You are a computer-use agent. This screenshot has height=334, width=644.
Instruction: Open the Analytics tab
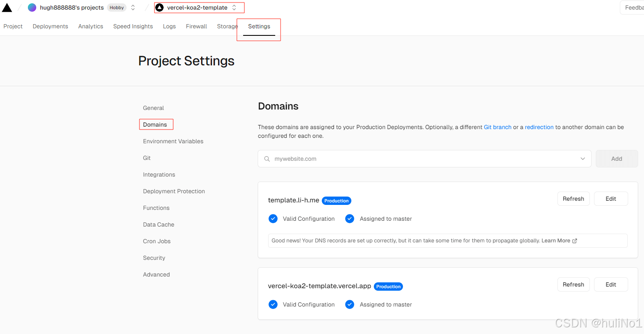91,26
